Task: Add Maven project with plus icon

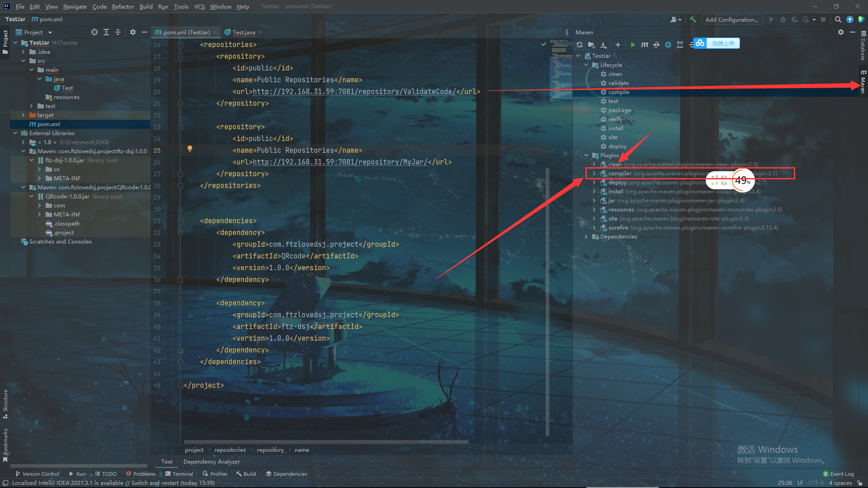Action: pos(618,45)
